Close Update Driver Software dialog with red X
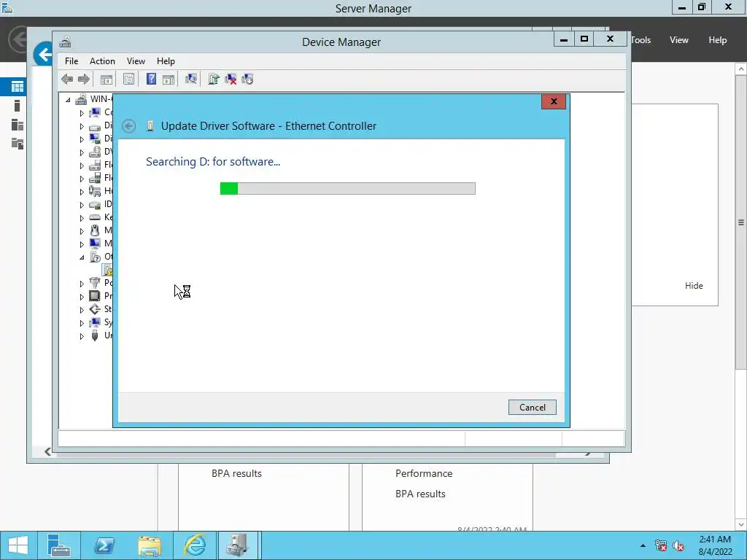Image resolution: width=747 pixels, height=560 pixels. [554, 101]
